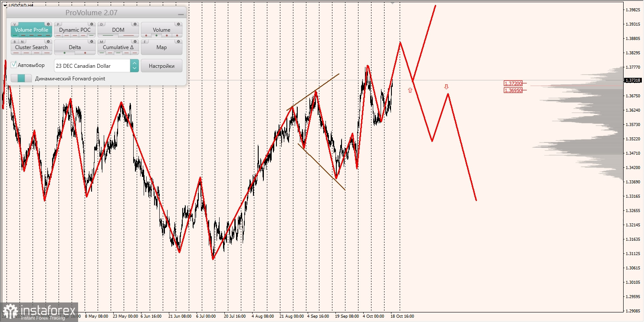The width and height of the screenshot is (644, 322).
Task: Activate the DOM module
Action: (x=118, y=30)
